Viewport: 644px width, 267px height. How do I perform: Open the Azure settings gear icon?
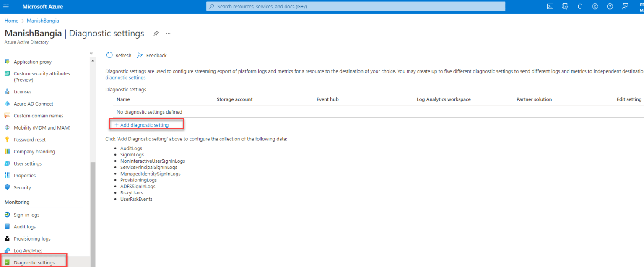coord(595,6)
